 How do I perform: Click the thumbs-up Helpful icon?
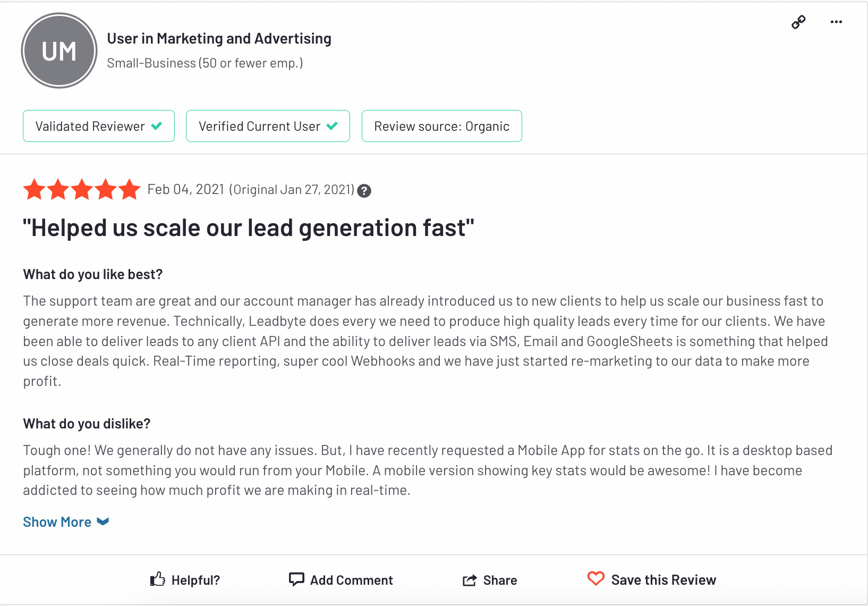click(158, 579)
